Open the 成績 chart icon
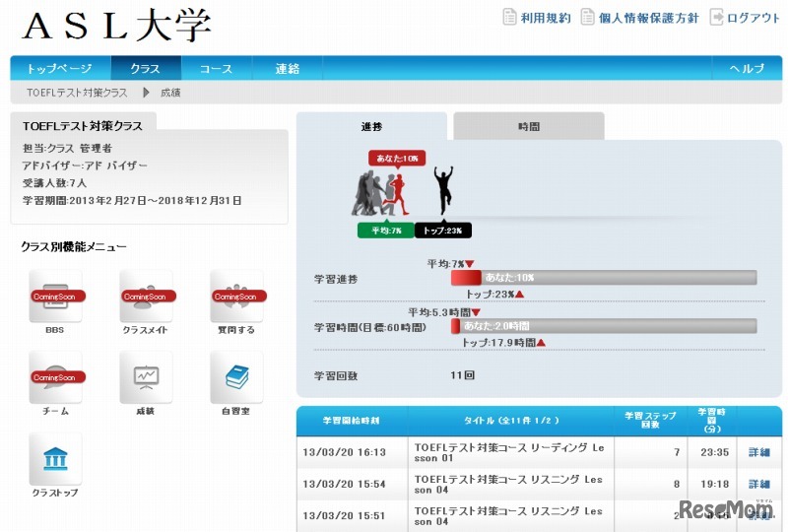Viewport: 788px width, 532px height. click(x=146, y=377)
